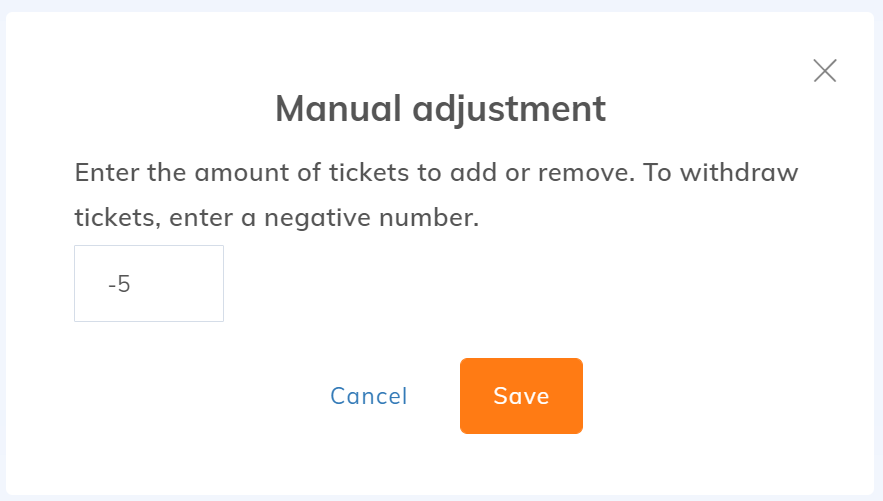The width and height of the screenshot is (883, 501).
Task: Exit the adjustment popup via close icon
Action: [824, 70]
